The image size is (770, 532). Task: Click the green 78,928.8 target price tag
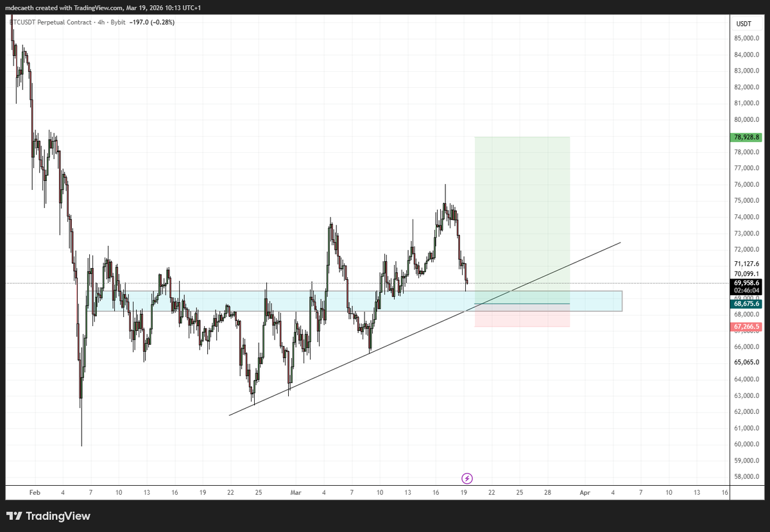(746, 137)
